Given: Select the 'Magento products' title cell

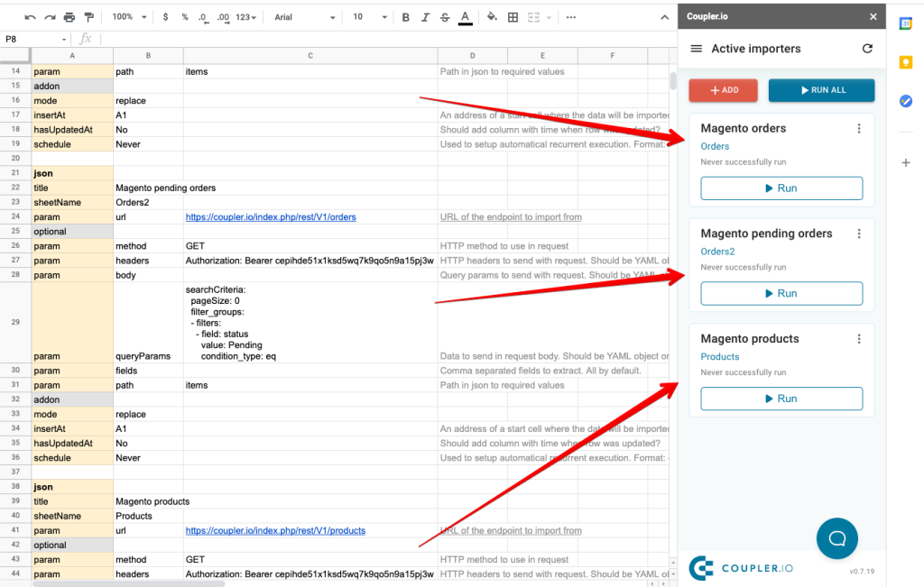Looking at the screenshot, I should coord(149,501).
